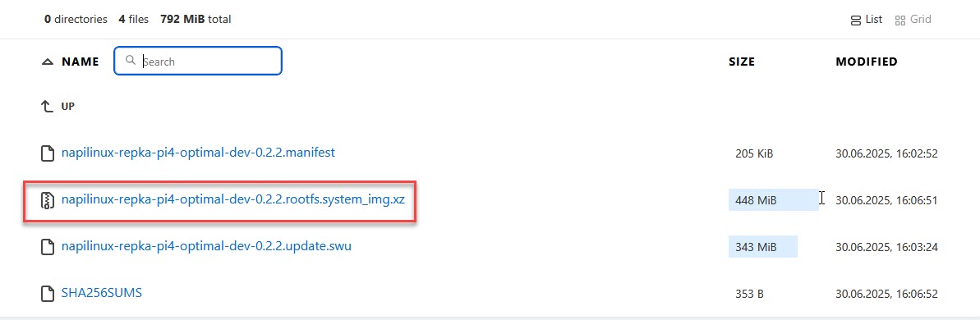Click the archive icon of the rootfs.system_img.xz file
The image size is (980, 320).
tap(48, 200)
